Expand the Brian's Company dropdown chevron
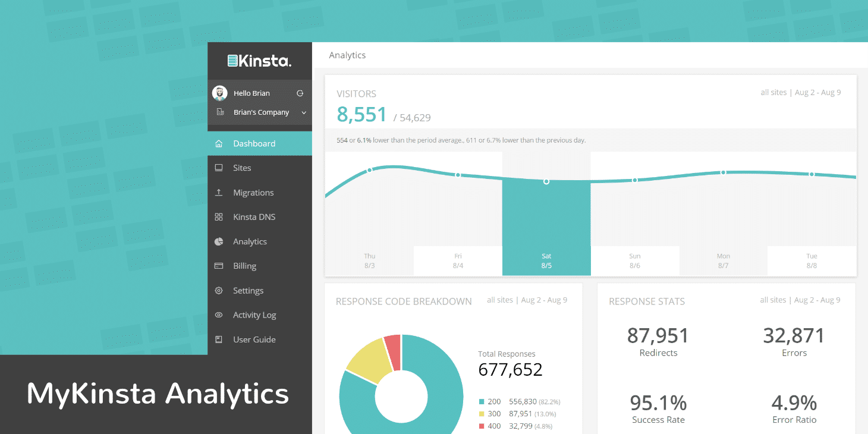The width and height of the screenshot is (868, 434). coord(304,112)
